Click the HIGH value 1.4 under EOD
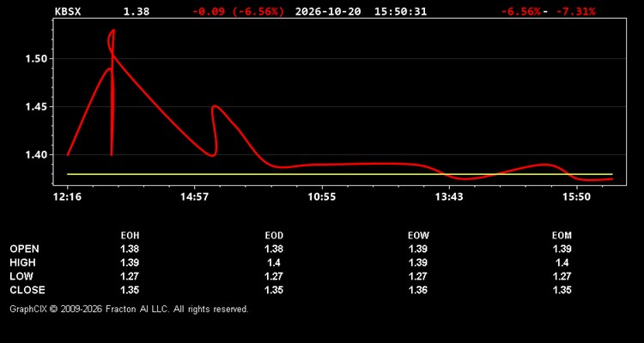This screenshot has width=644, height=343. tap(274, 262)
